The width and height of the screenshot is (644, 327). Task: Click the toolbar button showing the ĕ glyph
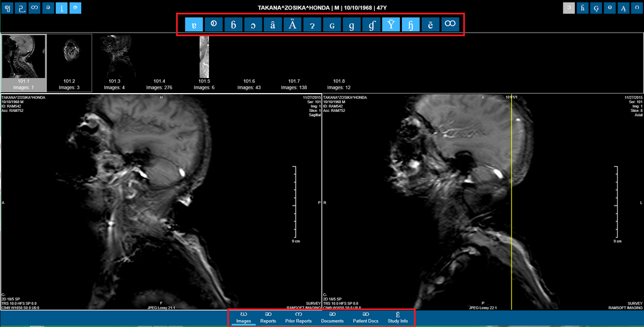point(430,25)
